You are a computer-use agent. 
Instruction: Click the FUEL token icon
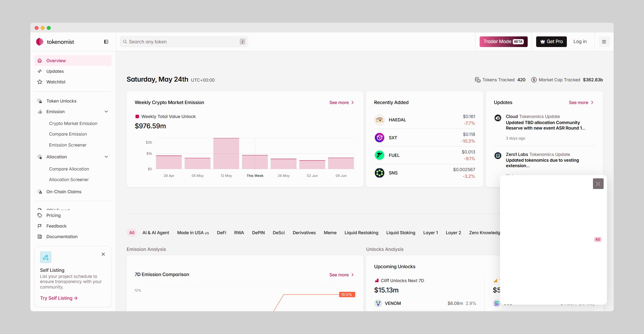point(379,155)
